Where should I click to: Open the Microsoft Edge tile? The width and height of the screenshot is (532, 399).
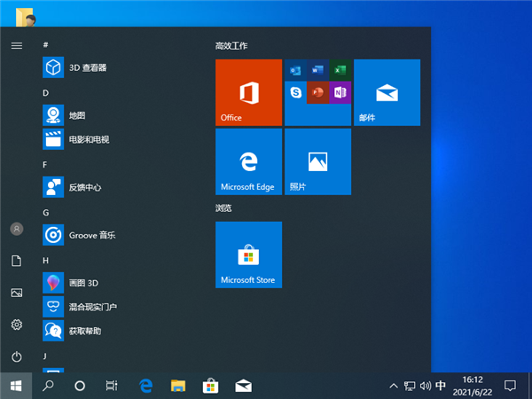coord(248,161)
